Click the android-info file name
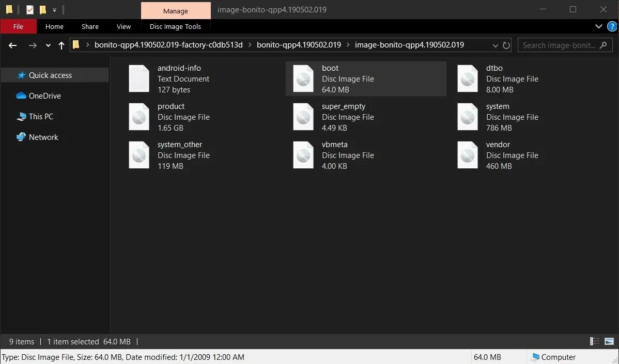 pyautogui.click(x=179, y=68)
